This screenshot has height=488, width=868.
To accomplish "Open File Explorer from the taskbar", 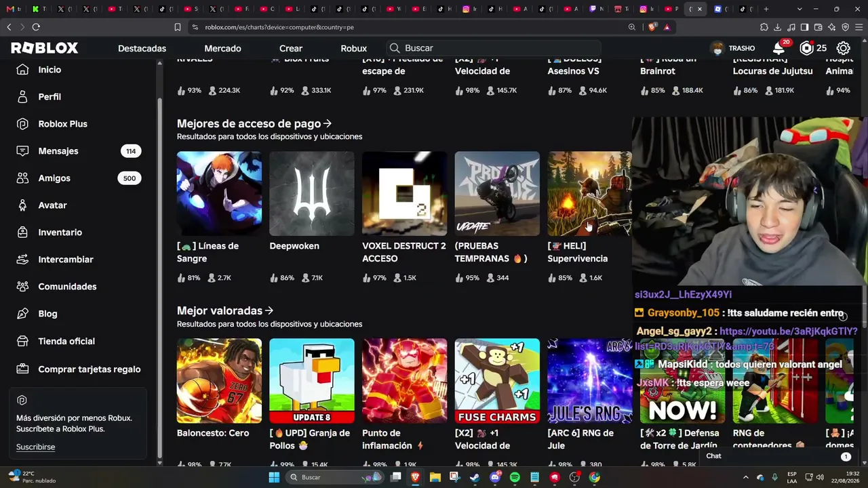I will point(435,477).
